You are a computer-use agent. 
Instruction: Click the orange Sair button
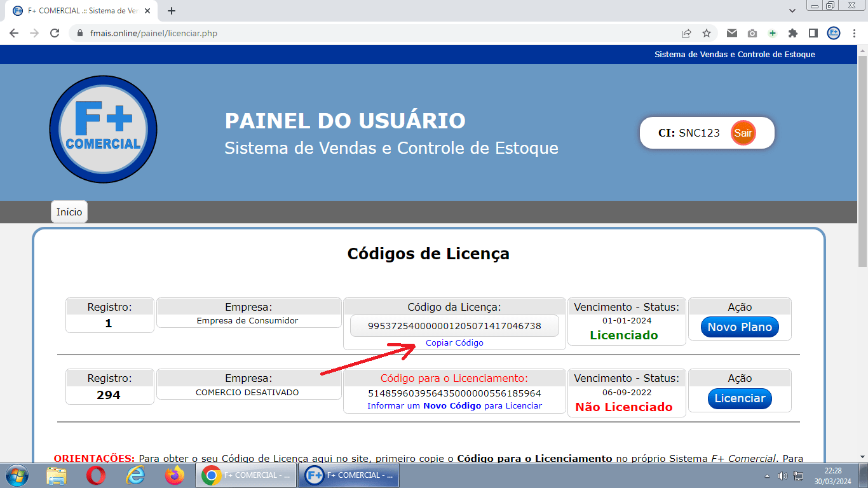coord(743,133)
